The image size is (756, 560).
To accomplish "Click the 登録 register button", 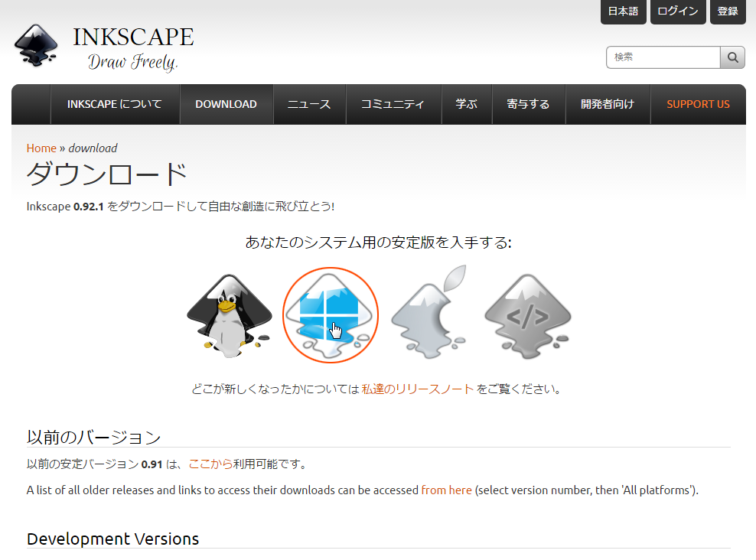I will pyautogui.click(x=728, y=11).
